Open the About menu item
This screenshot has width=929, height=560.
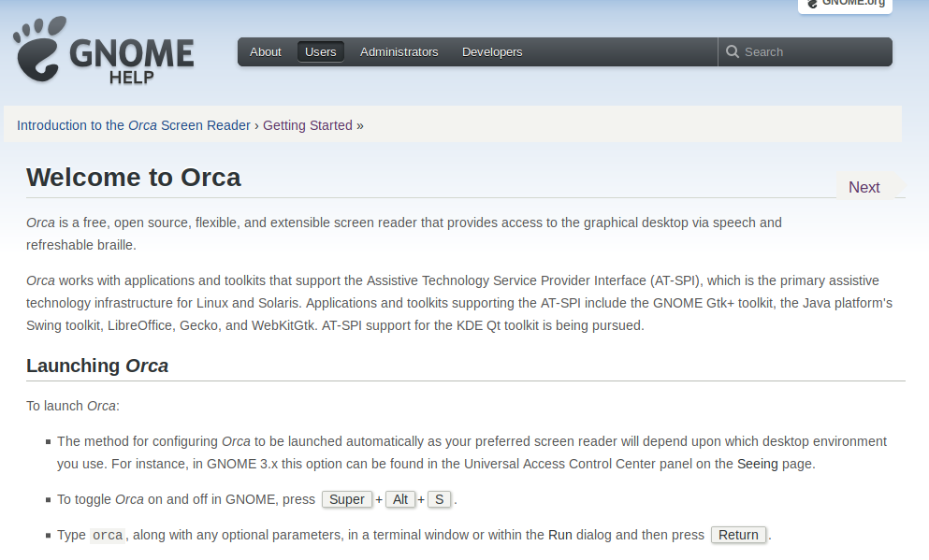[266, 52]
